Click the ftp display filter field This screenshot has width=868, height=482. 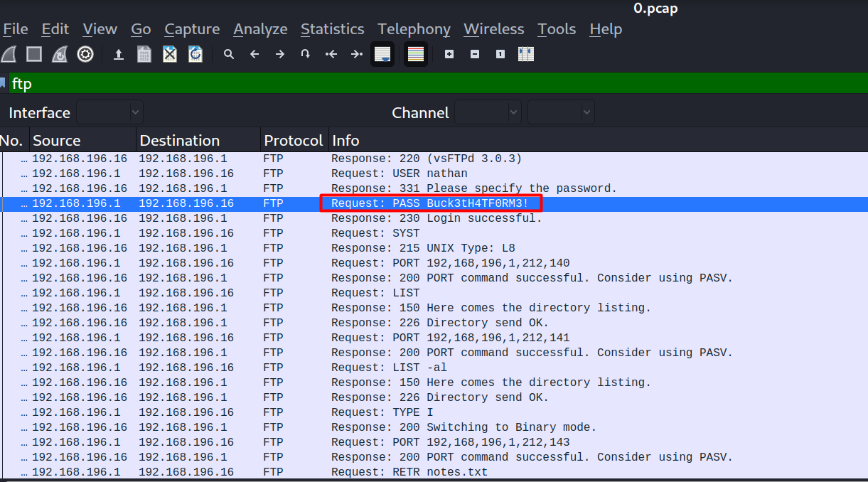427,83
